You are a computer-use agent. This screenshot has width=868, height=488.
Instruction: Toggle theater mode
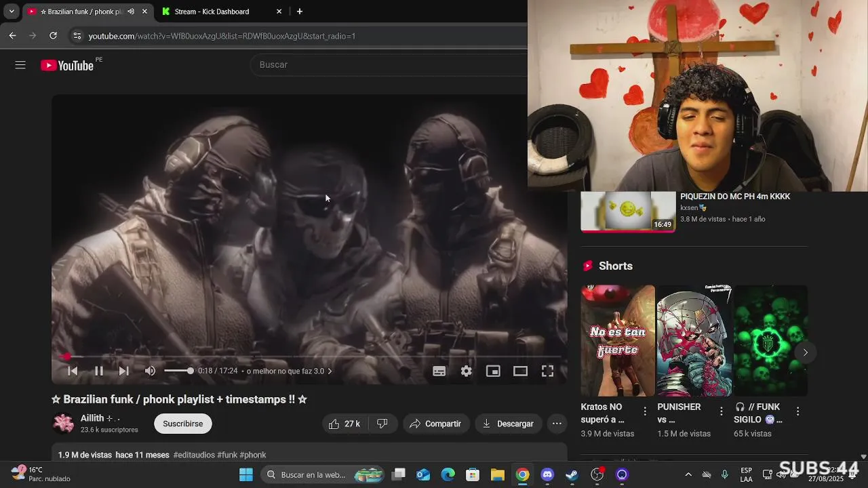(520, 371)
